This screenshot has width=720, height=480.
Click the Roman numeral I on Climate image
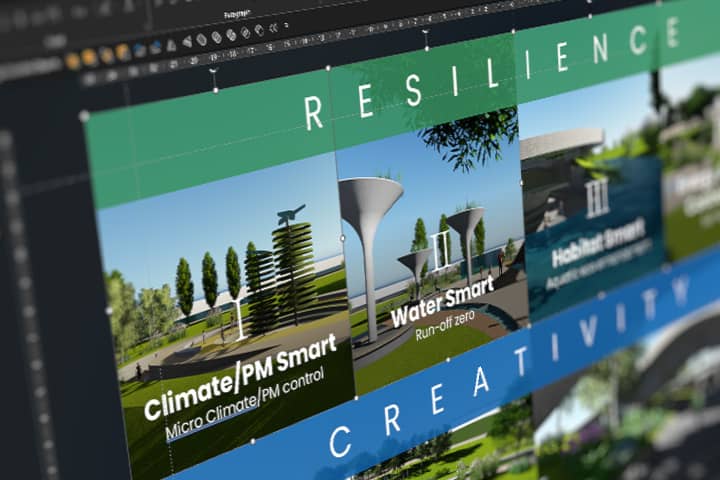239,319
